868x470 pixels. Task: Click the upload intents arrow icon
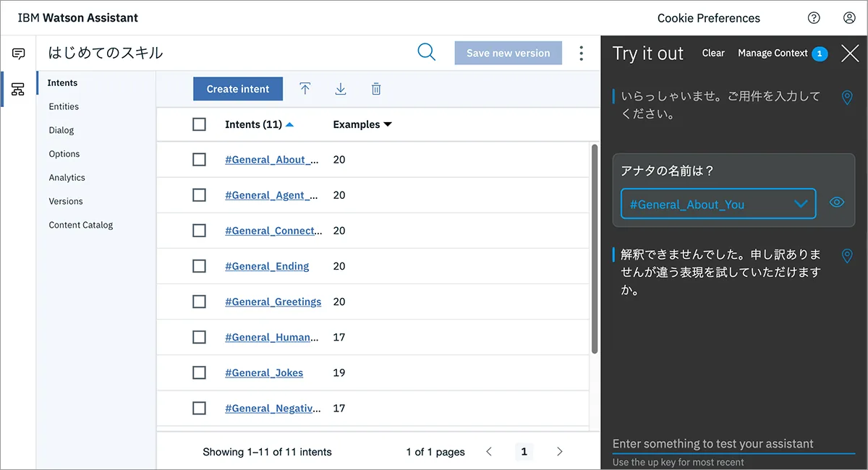click(305, 89)
